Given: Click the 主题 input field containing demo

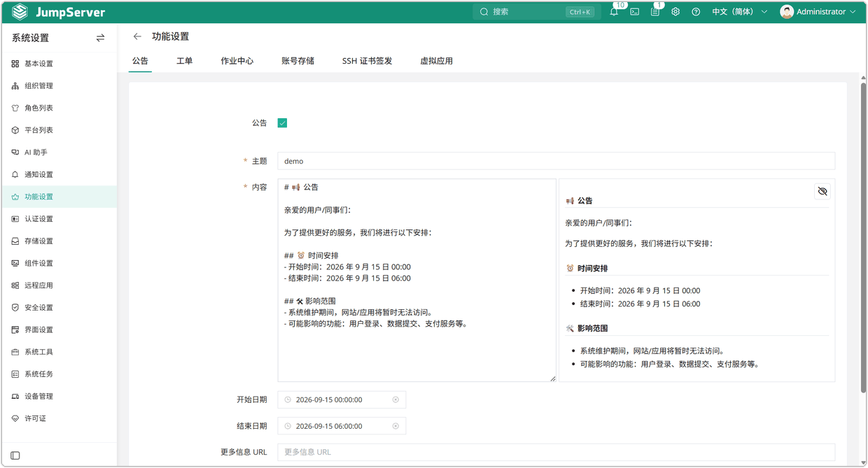Looking at the screenshot, I should tap(556, 161).
